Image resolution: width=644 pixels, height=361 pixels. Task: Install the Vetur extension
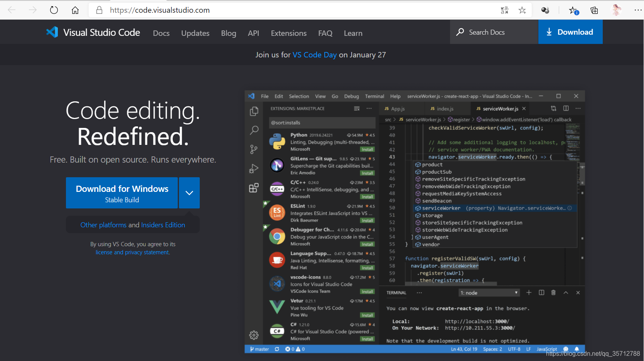pyautogui.click(x=367, y=316)
